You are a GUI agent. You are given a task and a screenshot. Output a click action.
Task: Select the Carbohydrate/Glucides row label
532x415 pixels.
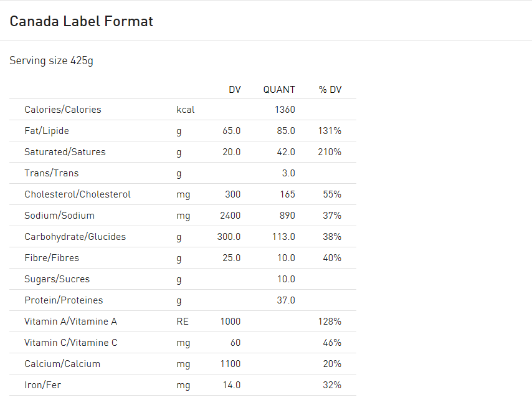coord(75,237)
